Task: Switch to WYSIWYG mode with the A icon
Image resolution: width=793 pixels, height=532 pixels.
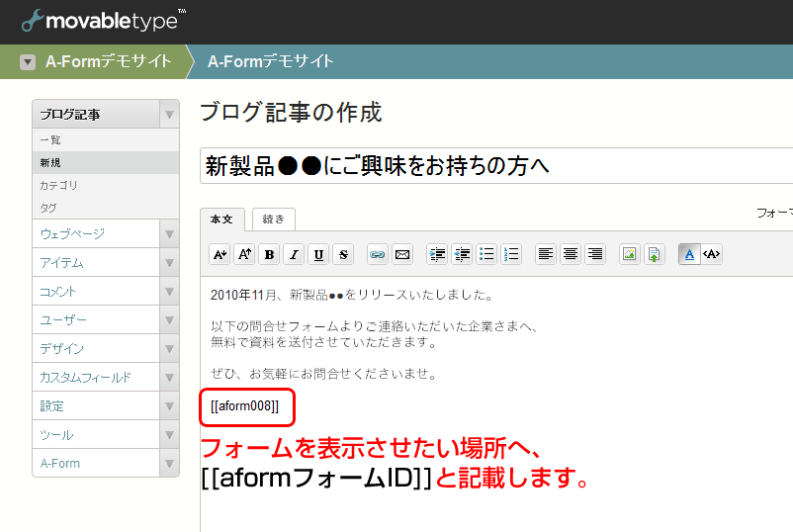Action: coord(689,254)
